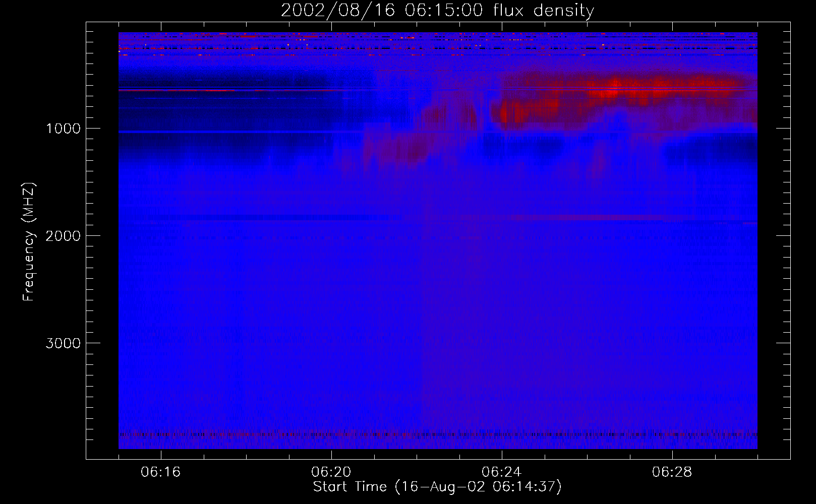The height and width of the screenshot is (504, 816).
Task: Click the 06:20 time tick label
Action: click(331, 472)
